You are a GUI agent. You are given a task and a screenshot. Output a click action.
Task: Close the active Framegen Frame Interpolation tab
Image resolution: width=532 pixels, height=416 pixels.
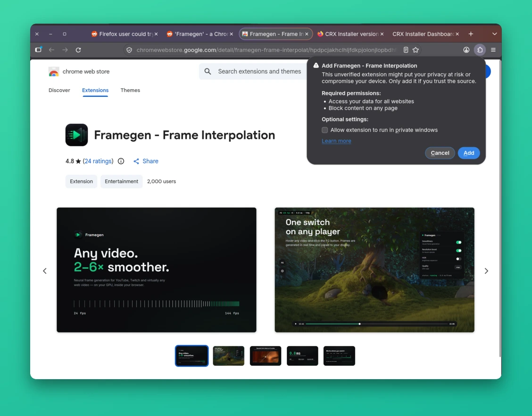pos(307,34)
